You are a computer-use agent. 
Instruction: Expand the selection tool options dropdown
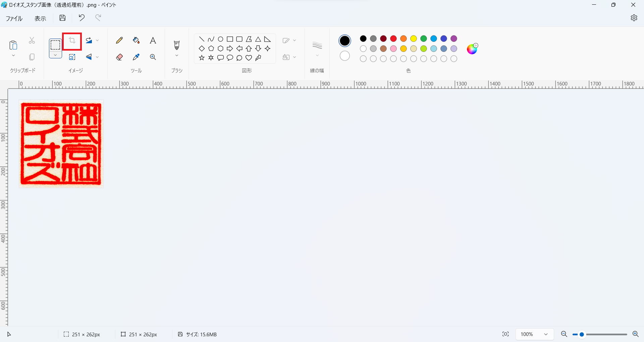(55, 55)
